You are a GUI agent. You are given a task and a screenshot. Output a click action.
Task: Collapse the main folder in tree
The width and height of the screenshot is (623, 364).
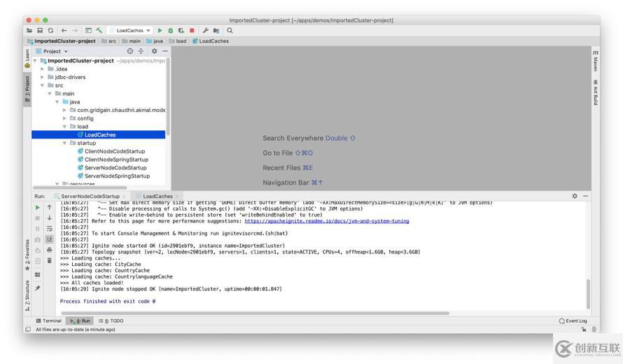pos(50,94)
